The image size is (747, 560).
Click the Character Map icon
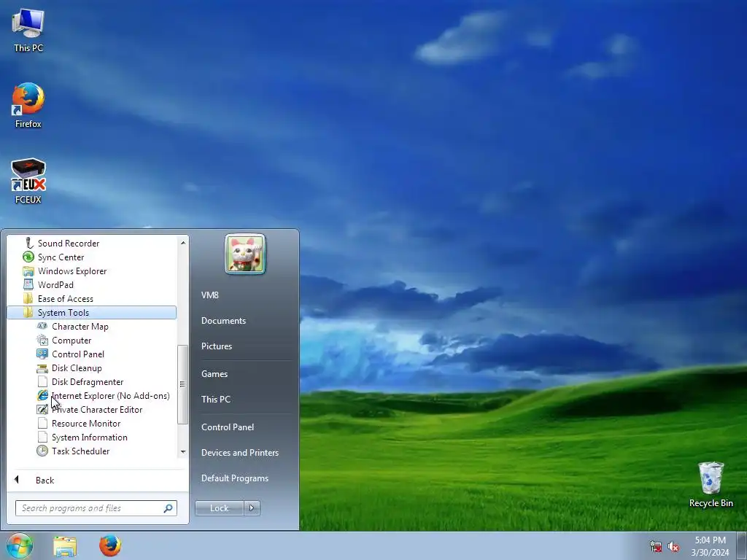(x=42, y=326)
